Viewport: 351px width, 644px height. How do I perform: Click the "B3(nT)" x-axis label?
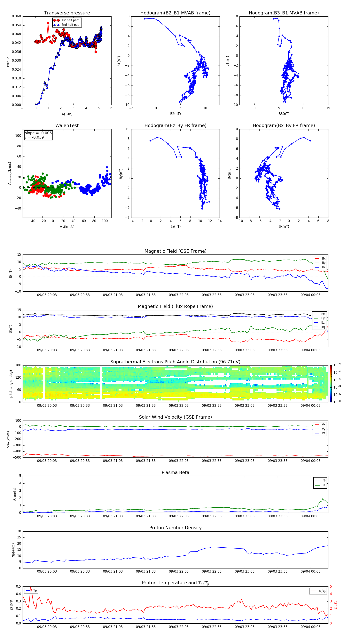tap(284, 114)
